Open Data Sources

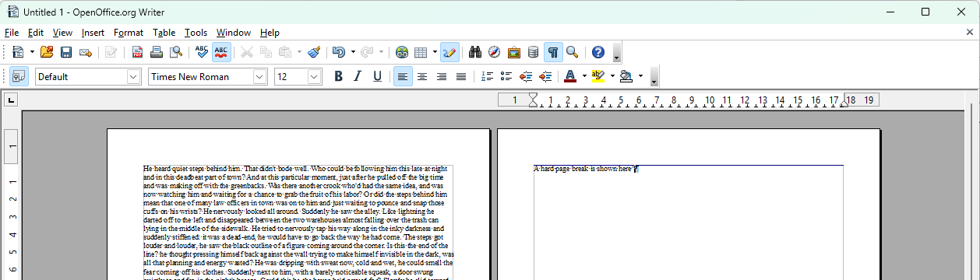point(533,52)
